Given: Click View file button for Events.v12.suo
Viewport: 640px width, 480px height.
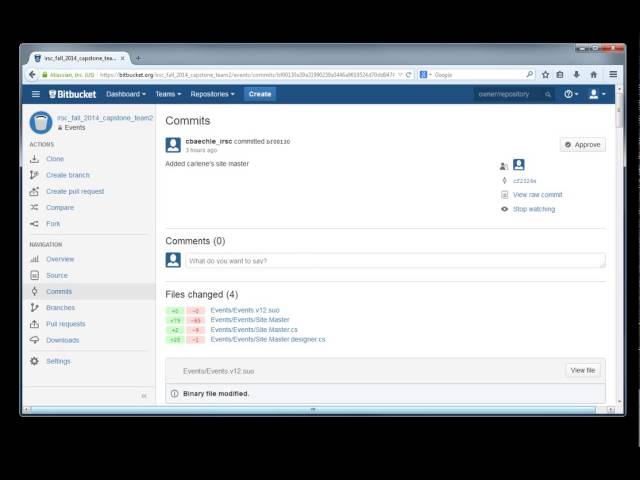Looking at the screenshot, I should click(x=582, y=370).
